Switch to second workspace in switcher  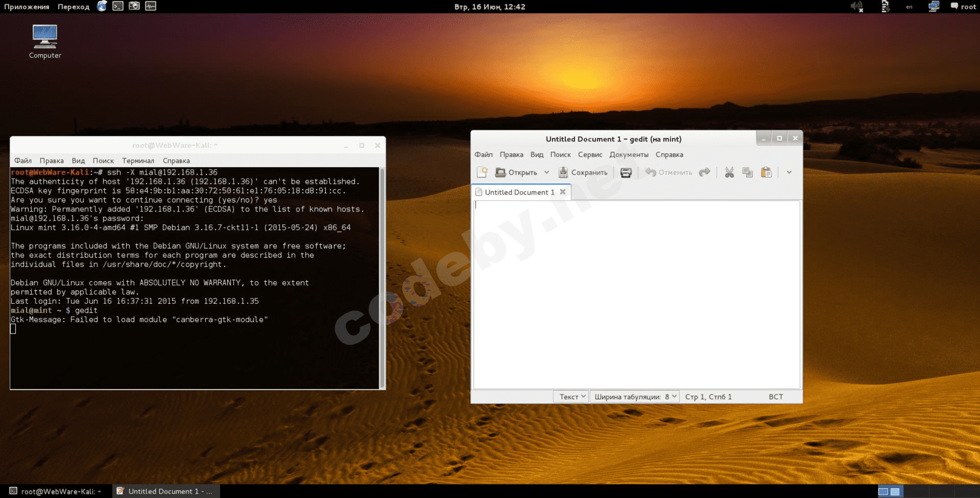[x=895, y=491]
